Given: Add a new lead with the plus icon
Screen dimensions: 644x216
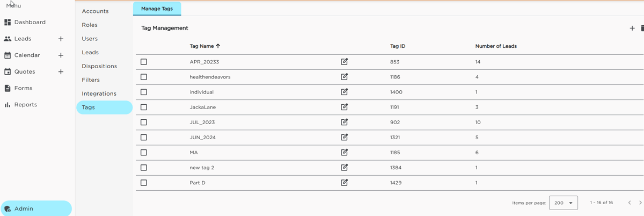Looking at the screenshot, I should pyautogui.click(x=61, y=39).
